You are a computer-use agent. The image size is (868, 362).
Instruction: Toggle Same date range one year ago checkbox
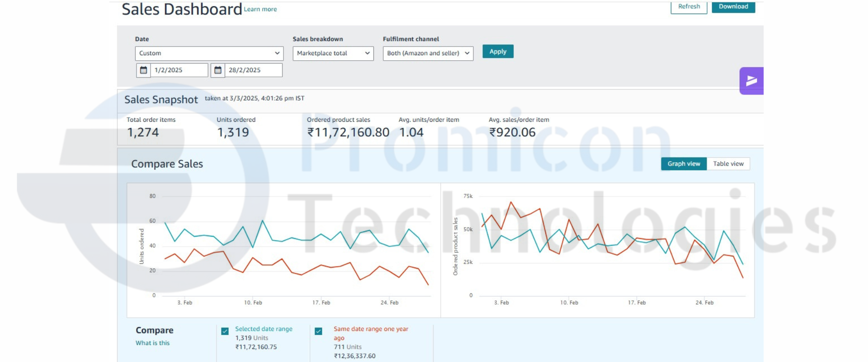click(318, 331)
